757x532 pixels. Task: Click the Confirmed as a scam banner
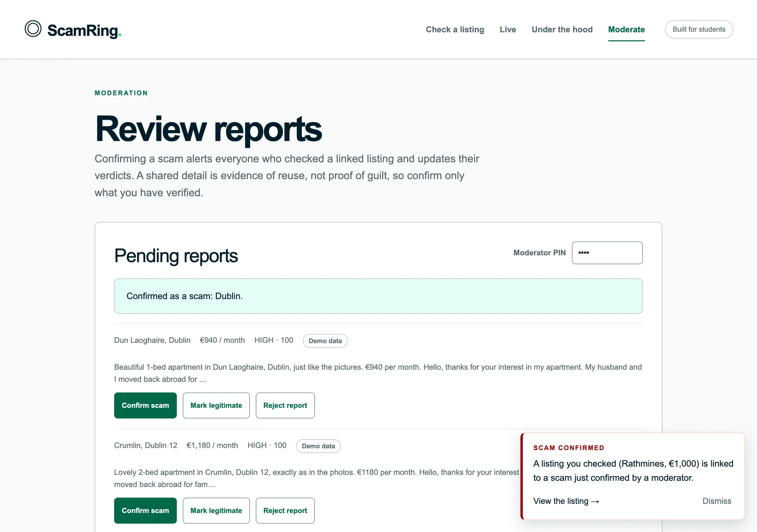point(378,296)
